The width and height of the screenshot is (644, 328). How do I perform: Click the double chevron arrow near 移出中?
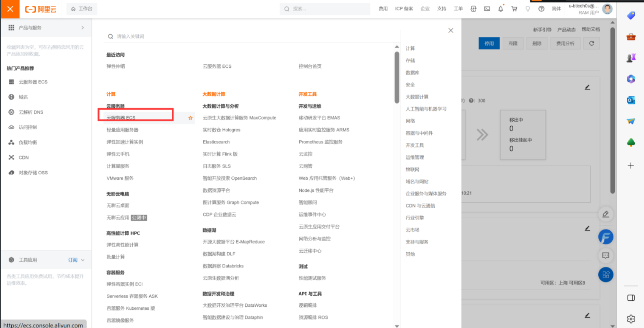click(482, 135)
